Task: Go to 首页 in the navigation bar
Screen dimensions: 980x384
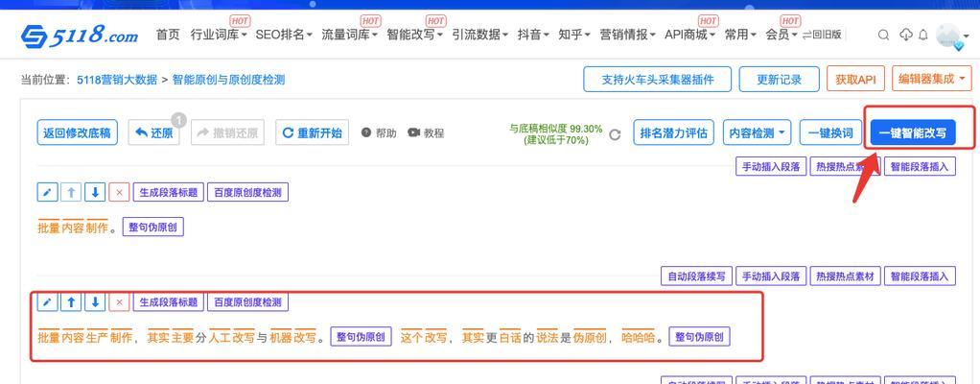Action: [168, 35]
